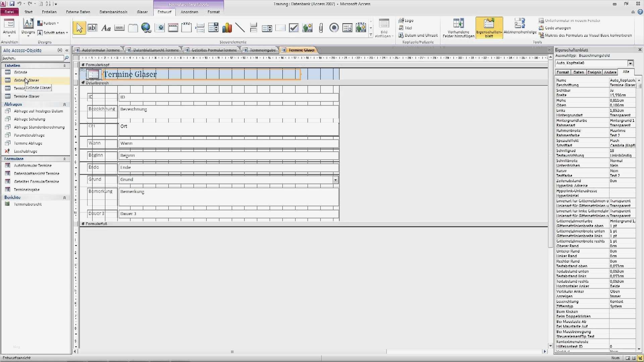Collapse the Abfragen group in navigation pane
Image resolution: width=644 pixels, height=362 pixels.
point(64,105)
